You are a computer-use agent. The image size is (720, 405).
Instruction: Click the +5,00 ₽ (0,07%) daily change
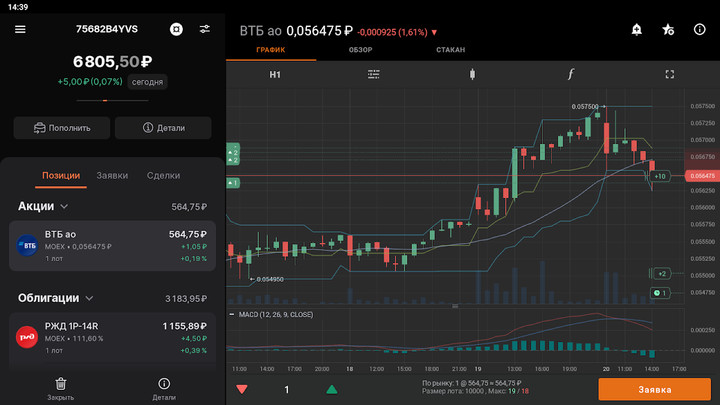(x=90, y=82)
